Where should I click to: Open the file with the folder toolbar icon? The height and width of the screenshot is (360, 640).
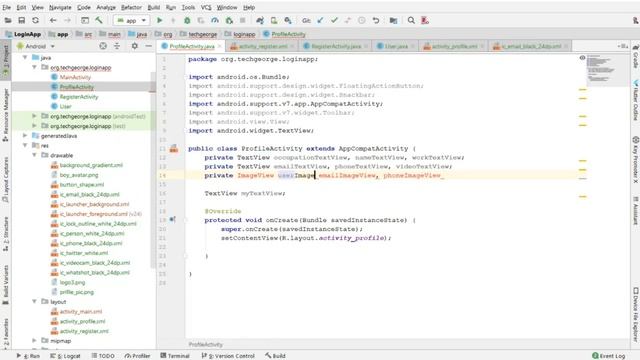pos(8,20)
